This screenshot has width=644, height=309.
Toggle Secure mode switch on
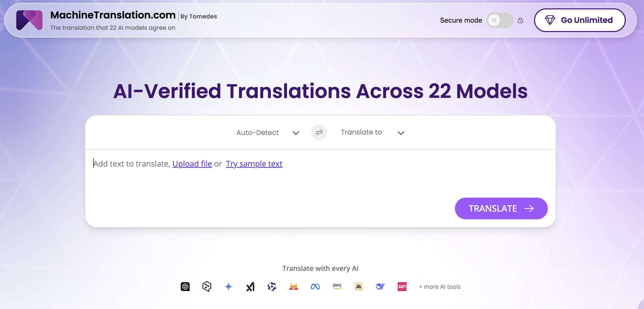point(500,20)
